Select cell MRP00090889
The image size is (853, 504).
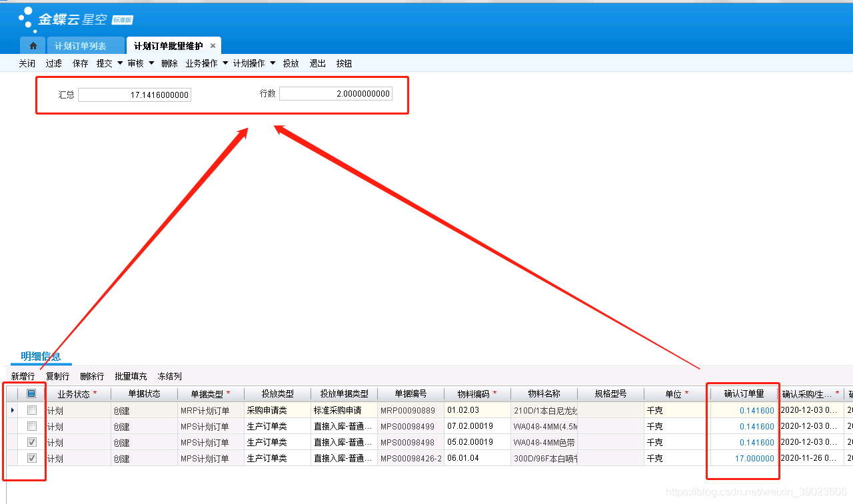(x=411, y=411)
